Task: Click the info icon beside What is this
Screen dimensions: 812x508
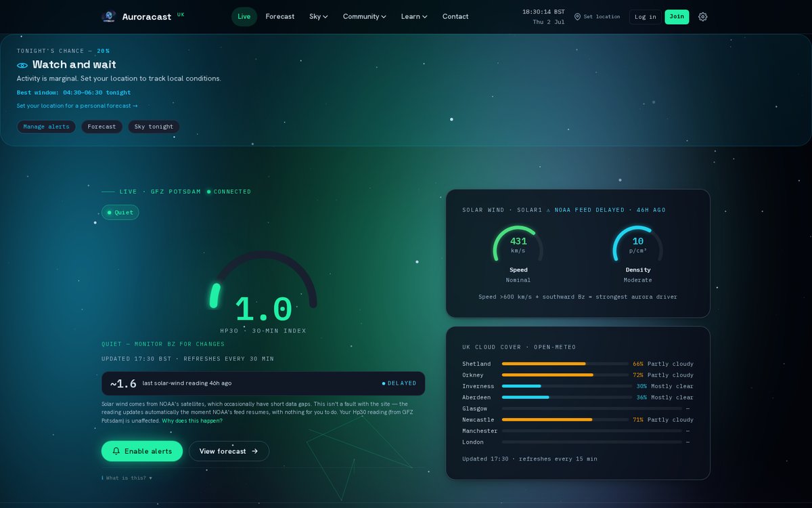Action: tap(103, 478)
